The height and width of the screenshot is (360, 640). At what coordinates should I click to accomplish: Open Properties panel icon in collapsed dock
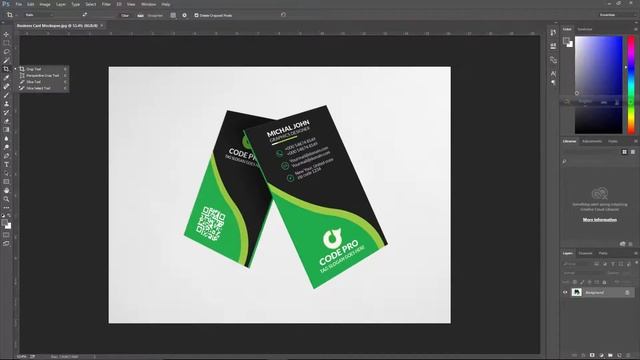click(553, 46)
